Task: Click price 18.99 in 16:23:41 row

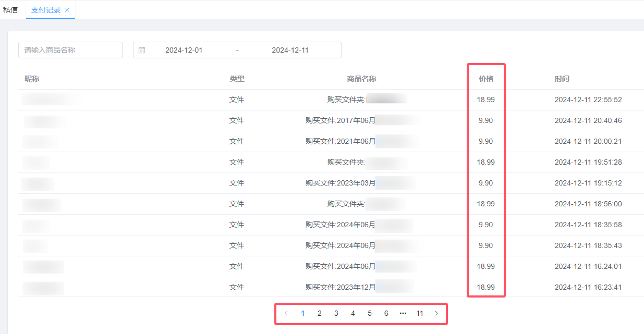Action: [486, 287]
